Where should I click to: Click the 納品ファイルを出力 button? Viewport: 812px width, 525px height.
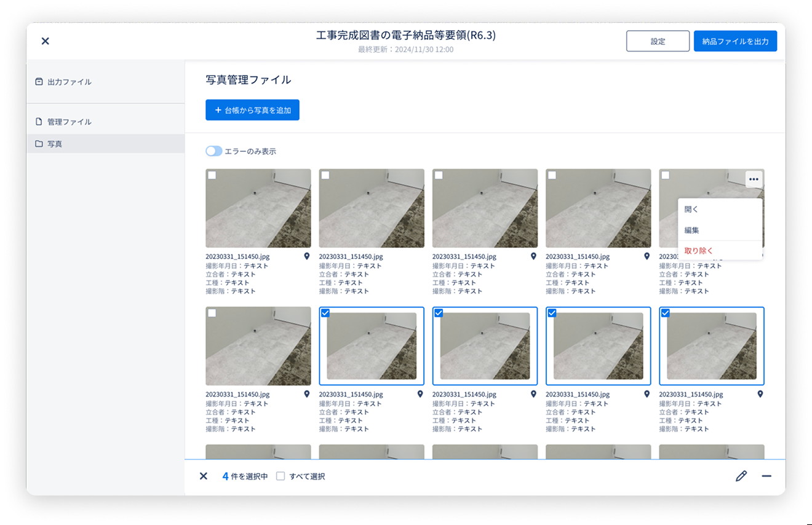[x=735, y=41]
